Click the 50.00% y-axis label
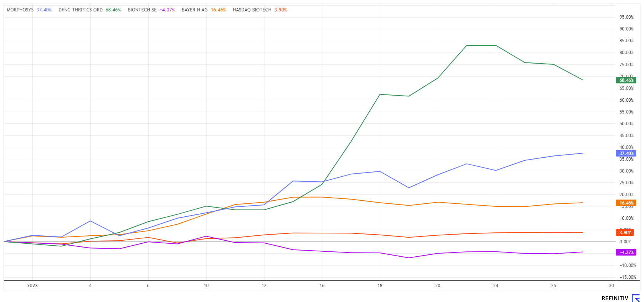The height and width of the screenshot is (302, 644). point(626,124)
